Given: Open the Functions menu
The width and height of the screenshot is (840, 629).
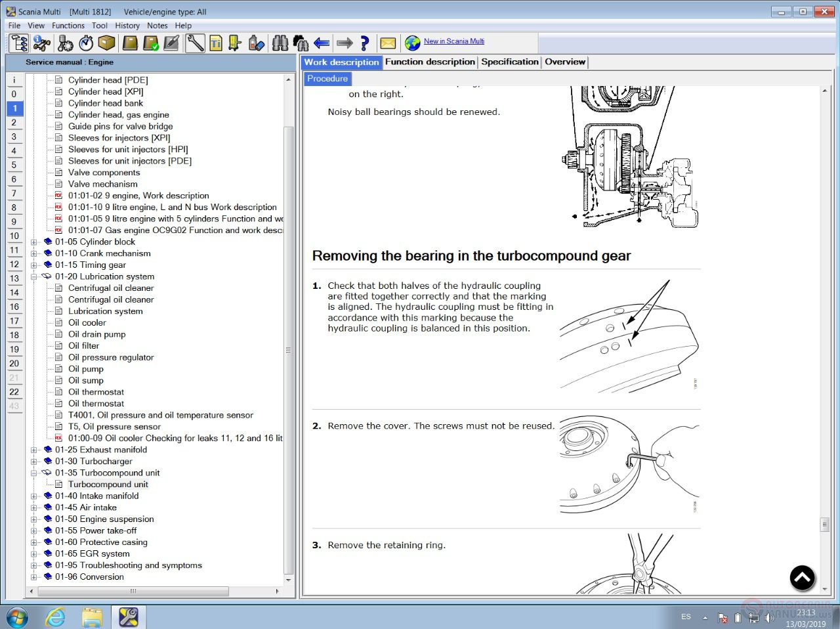Looking at the screenshot, I should coord(68,26).
